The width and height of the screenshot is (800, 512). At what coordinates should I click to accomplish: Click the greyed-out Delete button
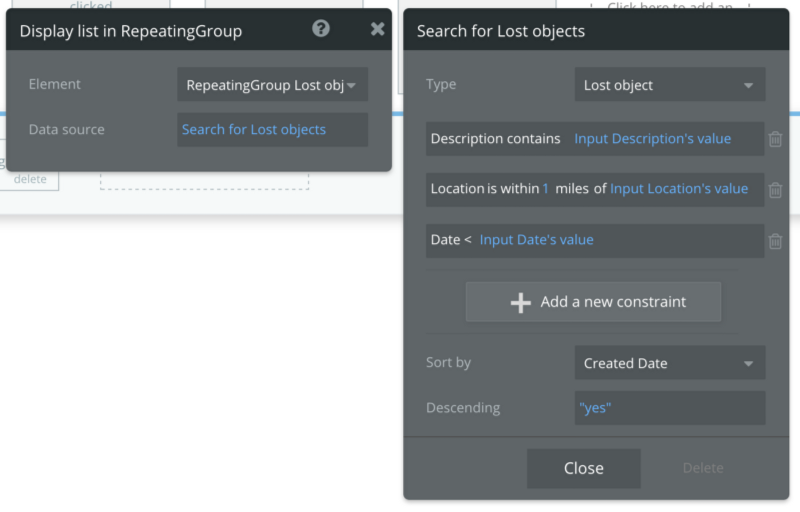pyautogui.click(x=702, y=468)
